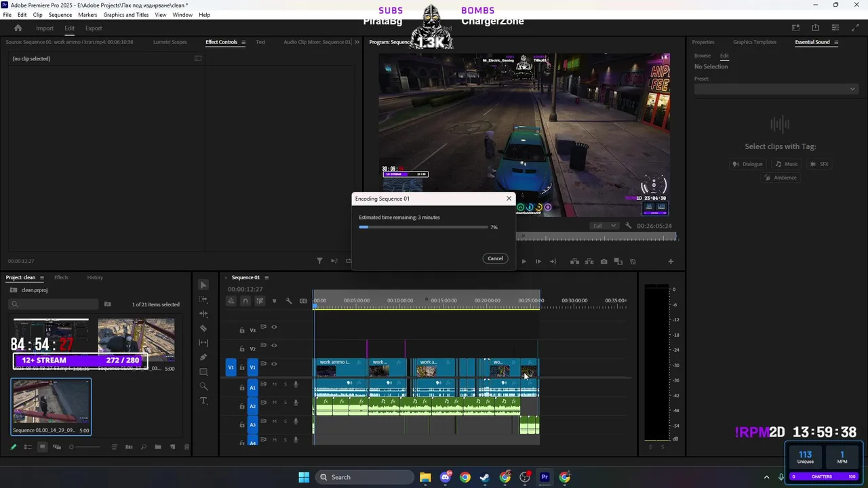Cancel the Encoding Sequence 01 dialog
The height and width of the screenshot is (488, 868).
[495, 258]
